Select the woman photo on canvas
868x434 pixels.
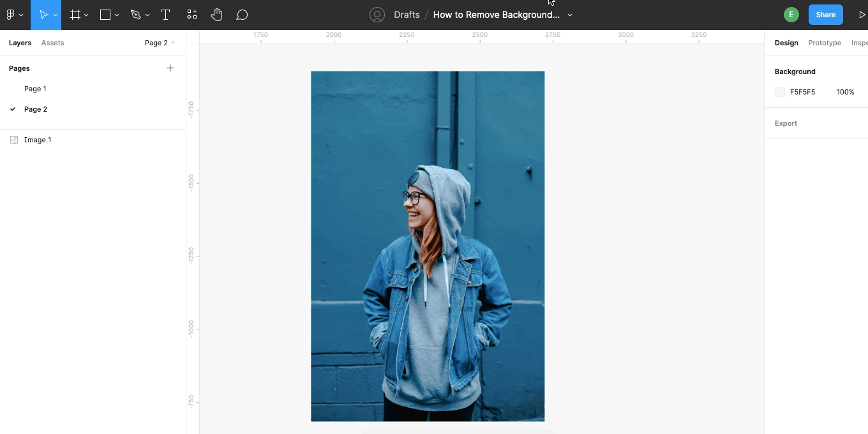coord(428,246)
